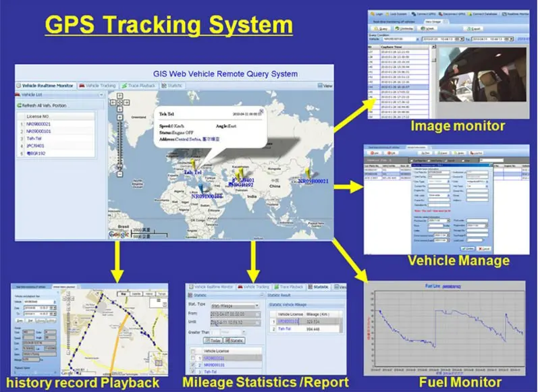Viewport: 540px width, 392px height.
Task: Open the View option at top right of map
Action: (x=327, y=86)
